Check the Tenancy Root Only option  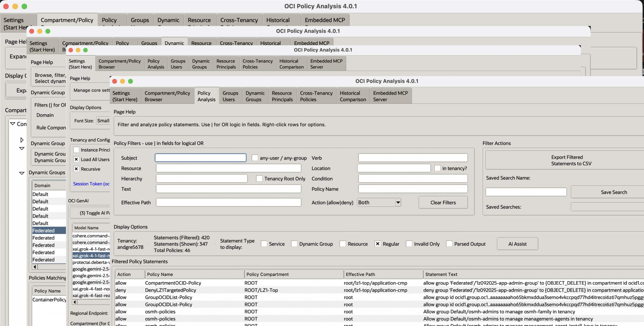[259, 178]
